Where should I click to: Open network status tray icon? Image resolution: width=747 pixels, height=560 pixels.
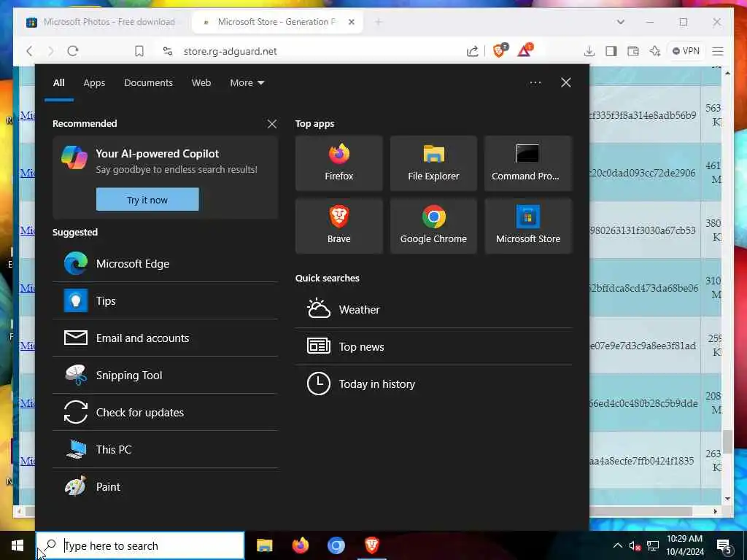click(x=653, y=545)
